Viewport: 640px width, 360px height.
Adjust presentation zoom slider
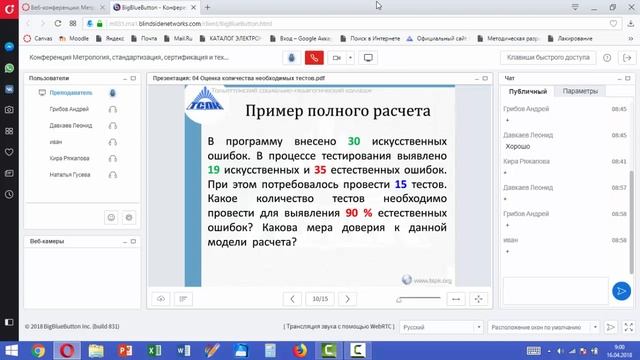coord(418,299)
